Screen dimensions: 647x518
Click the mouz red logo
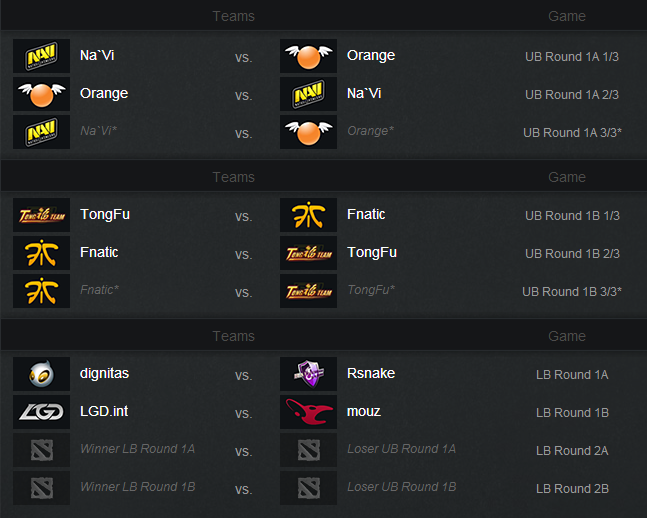point(308,412)
